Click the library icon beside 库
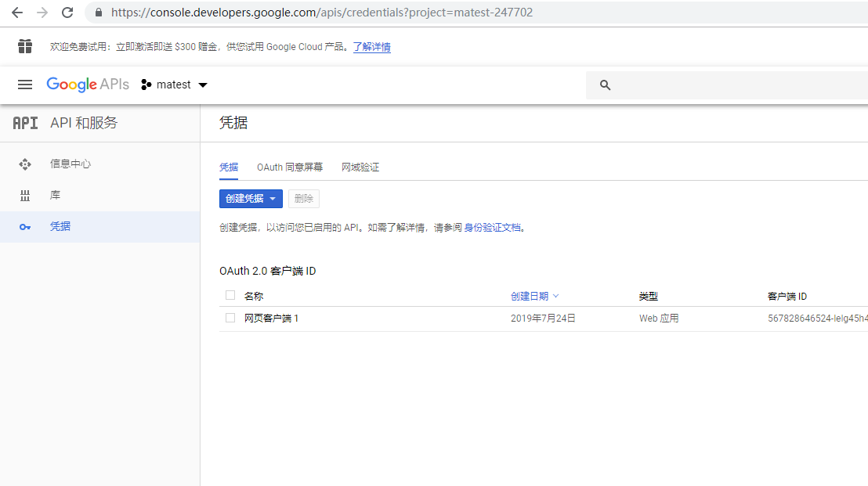This screenshot has width=868, height=486. pos(25,196)
